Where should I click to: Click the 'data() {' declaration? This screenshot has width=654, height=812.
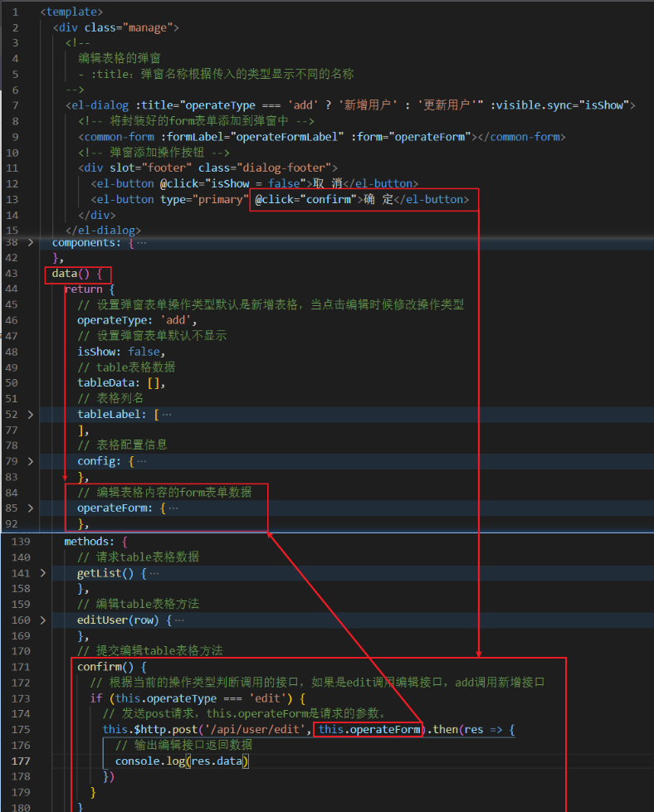tap(77, 274)
